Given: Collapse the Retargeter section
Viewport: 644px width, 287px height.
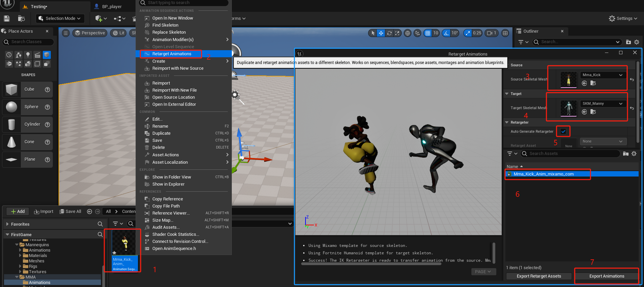Looking at the screenshot, I should tap(507, 122).
